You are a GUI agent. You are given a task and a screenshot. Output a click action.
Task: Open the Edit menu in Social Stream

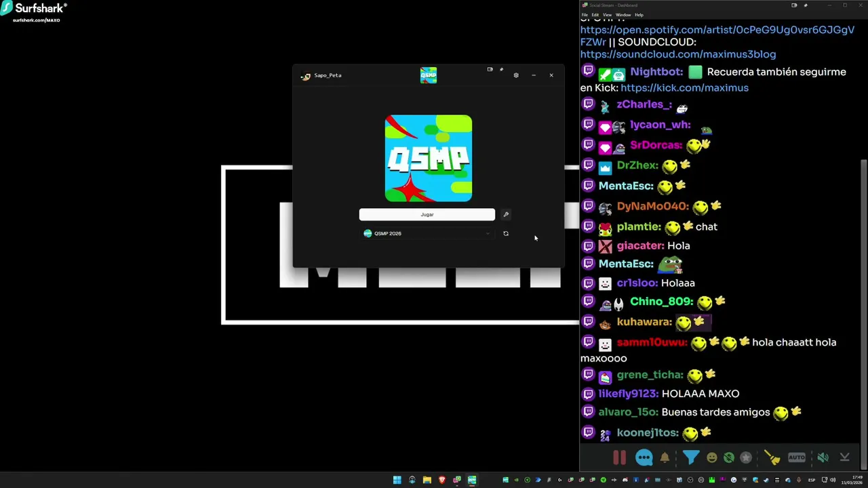[x=595, y=15]
